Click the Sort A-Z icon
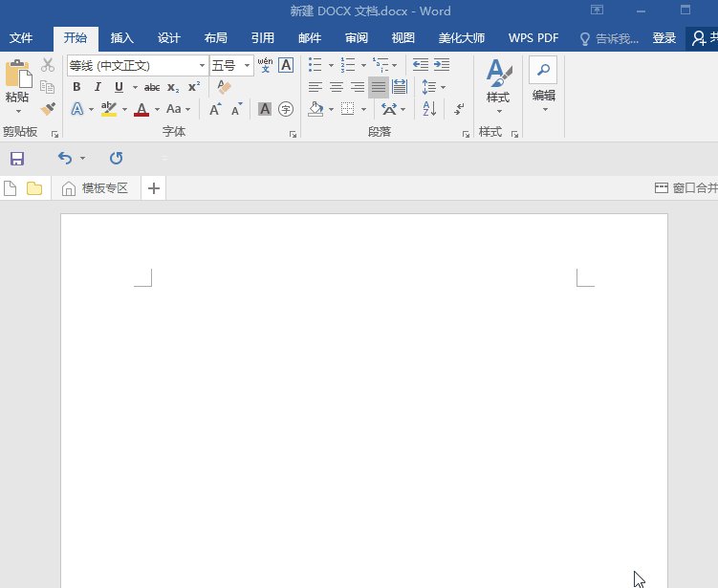 (x=428, y=109)
